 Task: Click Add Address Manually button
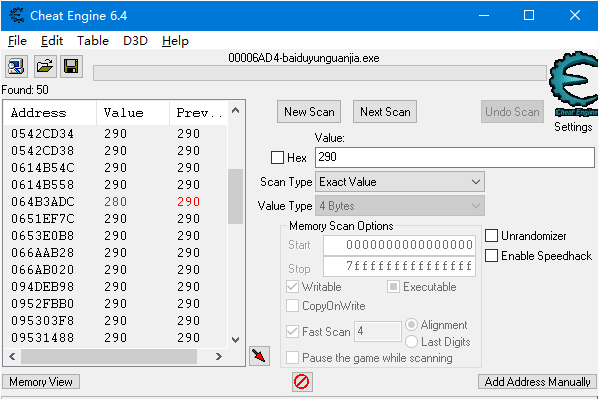point(537,382)
